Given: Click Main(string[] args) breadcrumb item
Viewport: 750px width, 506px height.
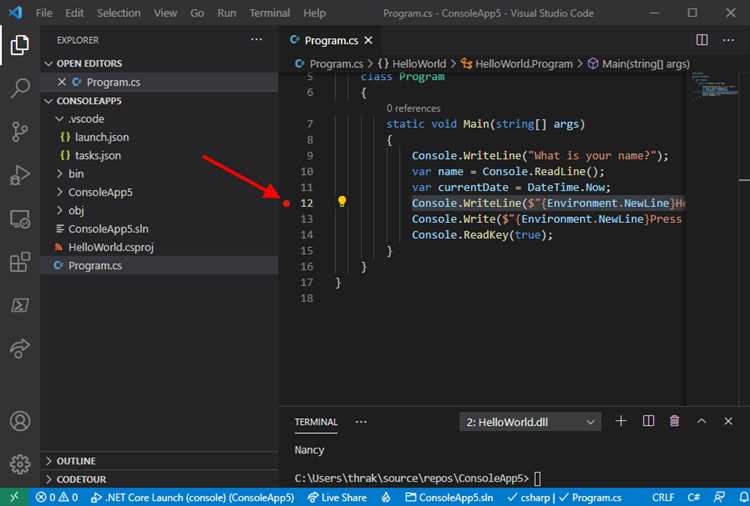Looking at the screenshot, I should [x=639, y=64].
